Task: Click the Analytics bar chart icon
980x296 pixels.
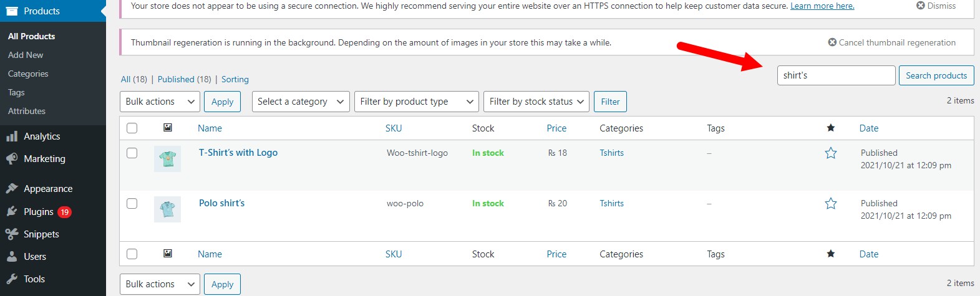Action: pyautogui.click(x=12, y=136)
